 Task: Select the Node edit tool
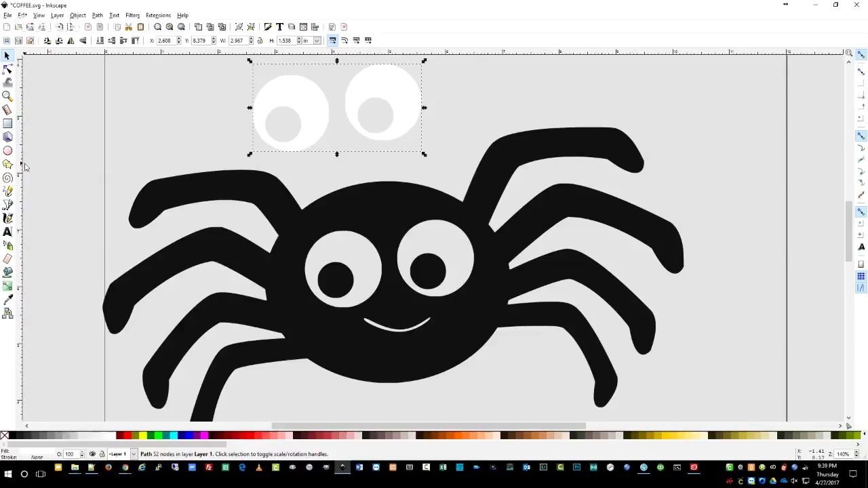[7, 69]
